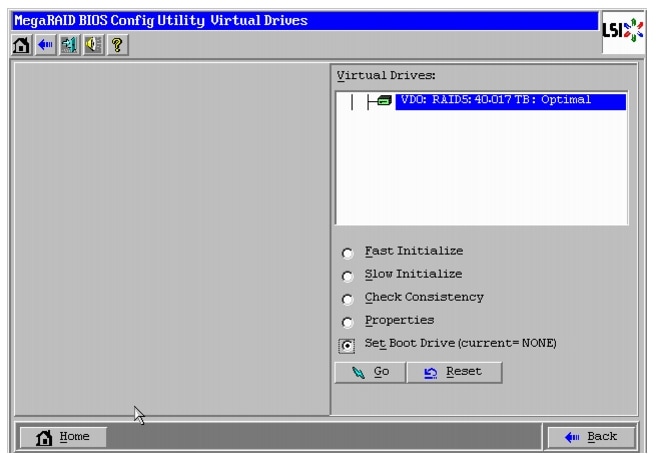The image size is (659, 468).
Task: Click the speaker alarm silence icon
Action: point(93,45)
